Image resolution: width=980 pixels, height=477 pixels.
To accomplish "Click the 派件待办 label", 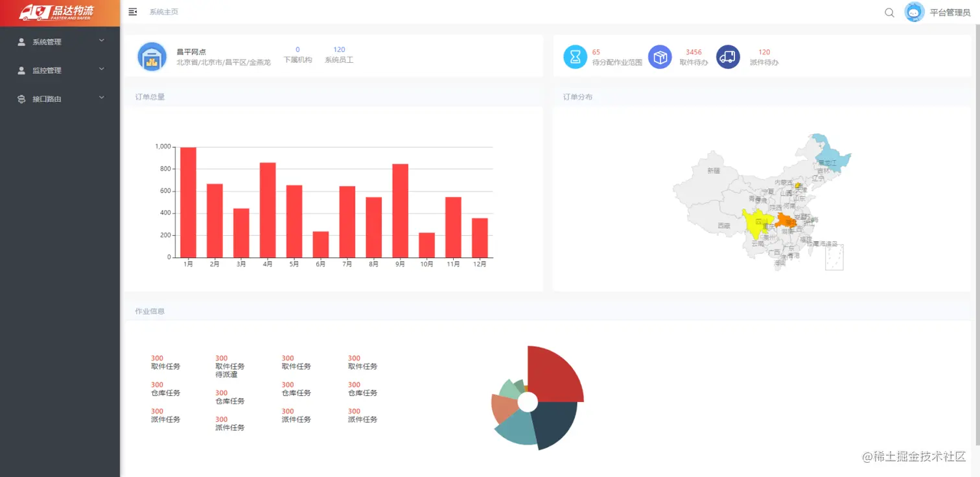I will 764,63.
